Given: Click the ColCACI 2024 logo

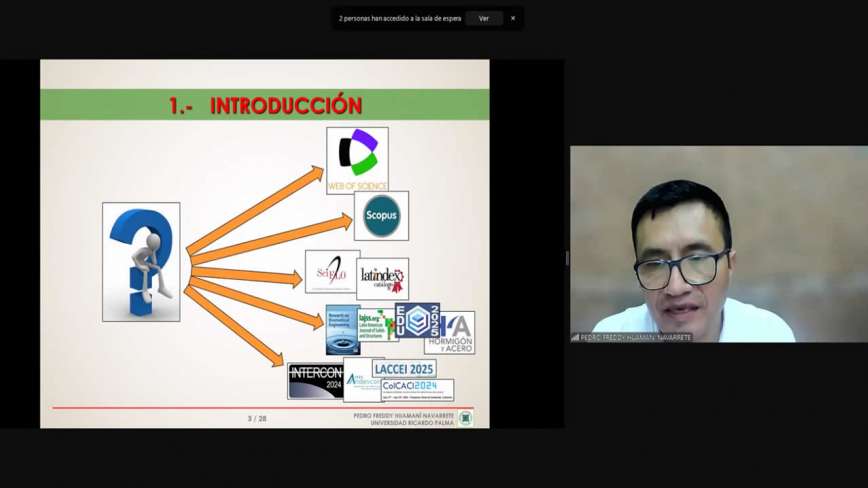Looking at the screenshot, I should tap(417, 390).
